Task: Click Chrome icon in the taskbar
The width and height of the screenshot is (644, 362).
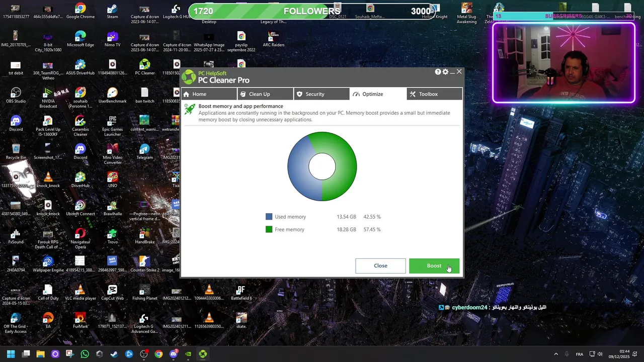Action: pyautogui.click(x=158, y=354)
